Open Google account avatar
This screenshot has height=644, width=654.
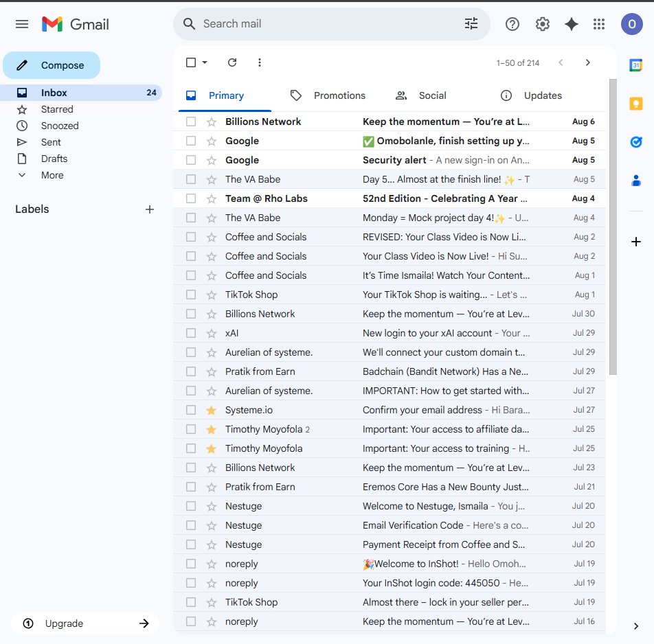[x=632, y=24]
